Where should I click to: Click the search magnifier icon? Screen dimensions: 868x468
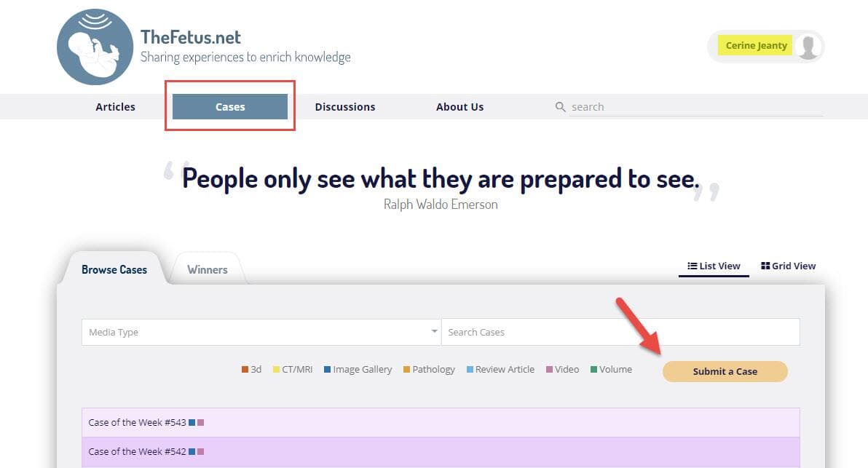tap(560, 107)
